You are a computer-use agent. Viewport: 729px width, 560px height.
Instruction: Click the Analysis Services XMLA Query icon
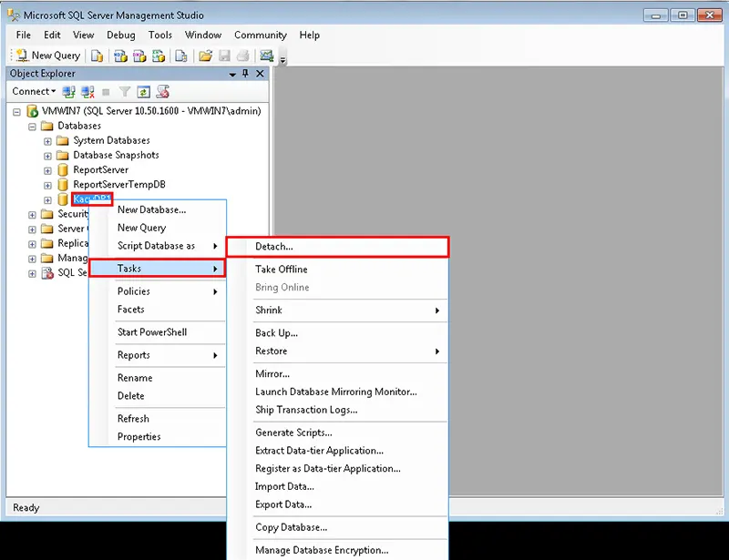coord(159,56)
